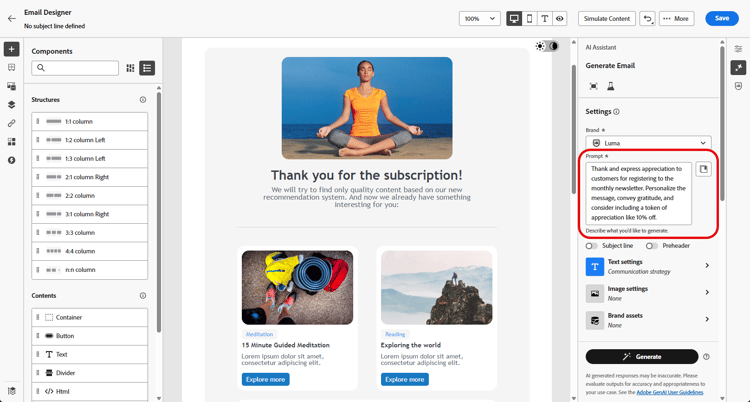Enable the Preheader toggle
Screen dimensions: 750x402
(x=651, y=246)
